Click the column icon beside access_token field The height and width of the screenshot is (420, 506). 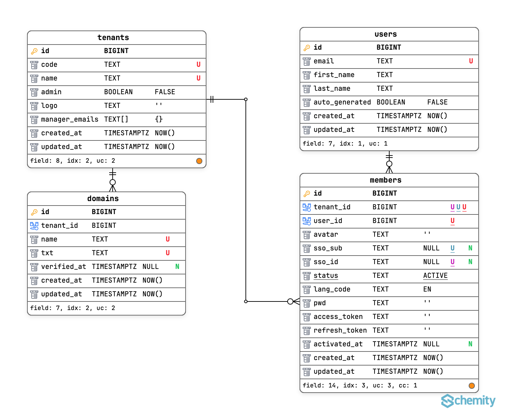coord(307,317)
